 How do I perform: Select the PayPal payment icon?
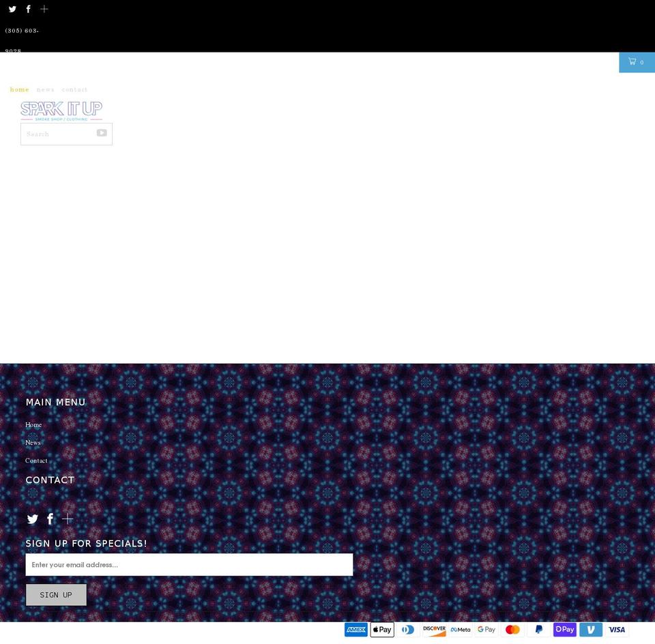coord(538,629)
